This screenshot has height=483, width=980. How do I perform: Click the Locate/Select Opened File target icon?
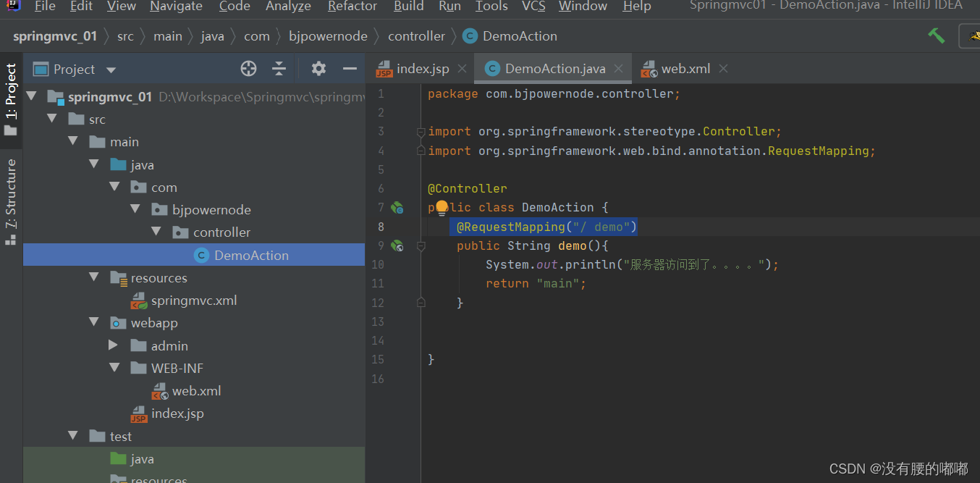[248, 69]
